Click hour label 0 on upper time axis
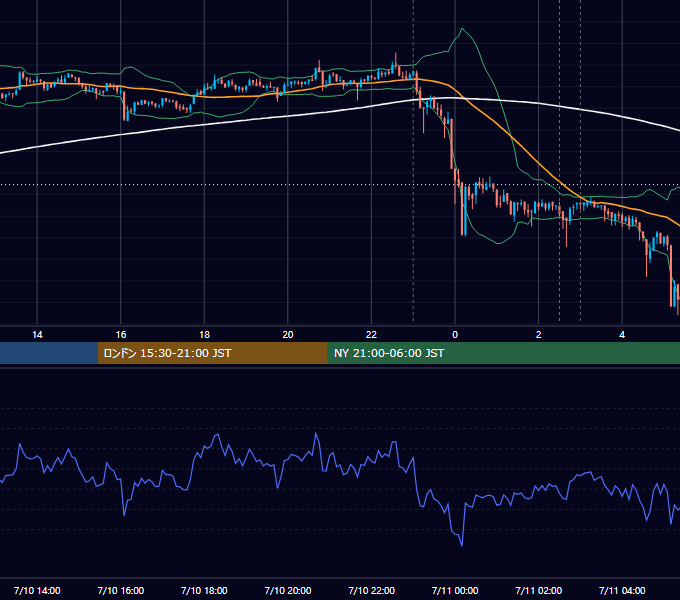The width and height of the screenshot is (680, 600). tap(455, 335)
